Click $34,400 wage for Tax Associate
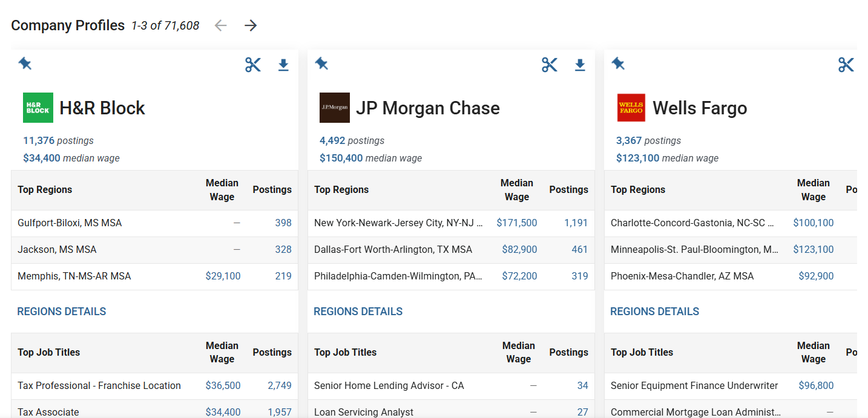Screen dimensions: 868x418 point(223,413)
